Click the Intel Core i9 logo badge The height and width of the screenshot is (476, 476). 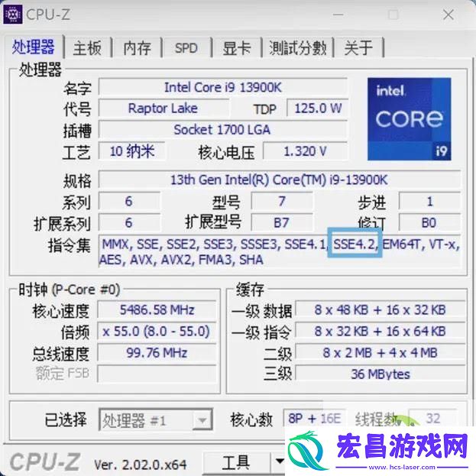pyautogui.click(x=410, y=119)
